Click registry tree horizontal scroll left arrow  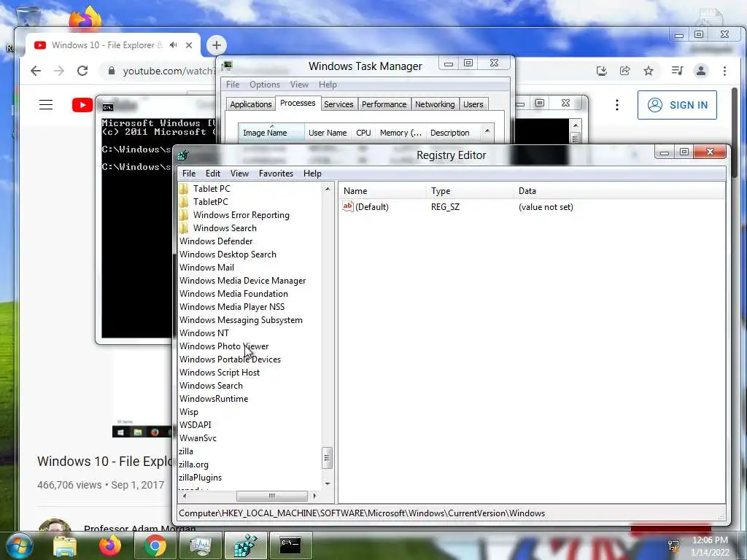(185, 496)
